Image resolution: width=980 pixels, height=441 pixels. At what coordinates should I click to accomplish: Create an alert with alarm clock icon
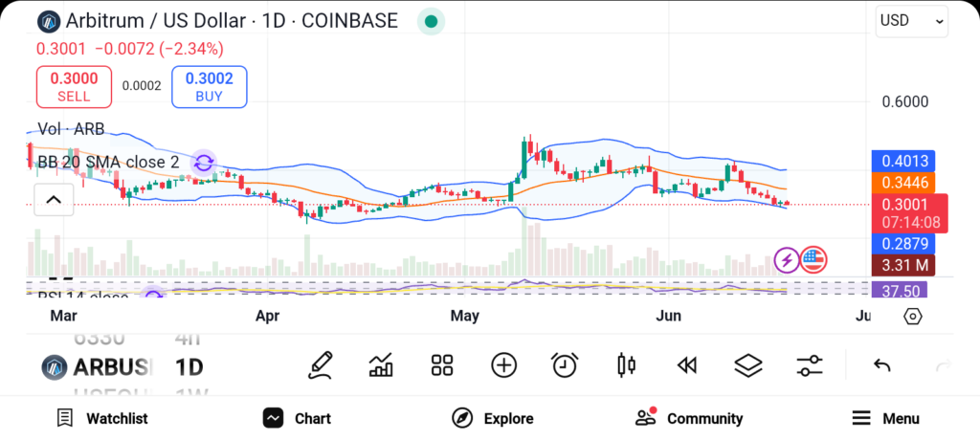tap(565, 364)
